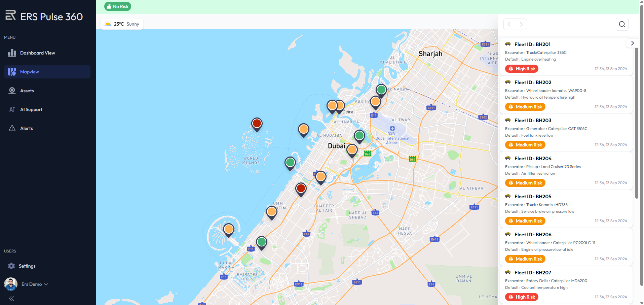Click the fleet list vertical scrollbar
This screenshot has height=305, width=644.
(x=636, y=118)
